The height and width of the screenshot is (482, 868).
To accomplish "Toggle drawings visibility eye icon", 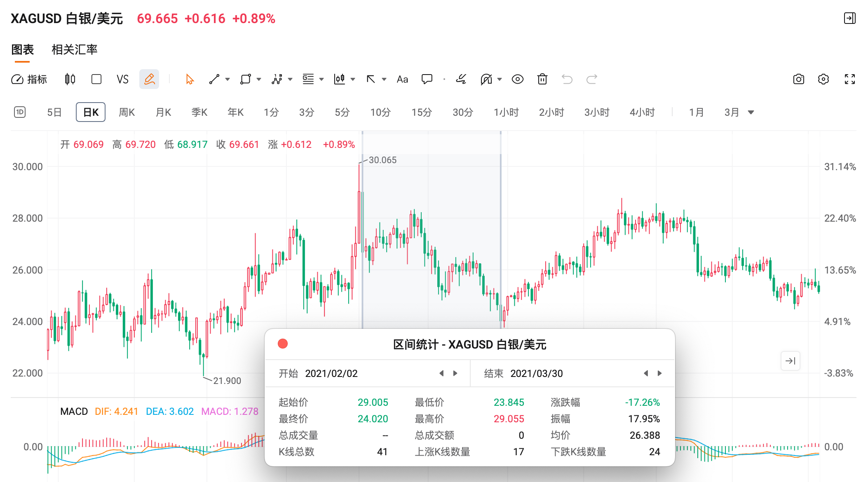I will [517, 79].
